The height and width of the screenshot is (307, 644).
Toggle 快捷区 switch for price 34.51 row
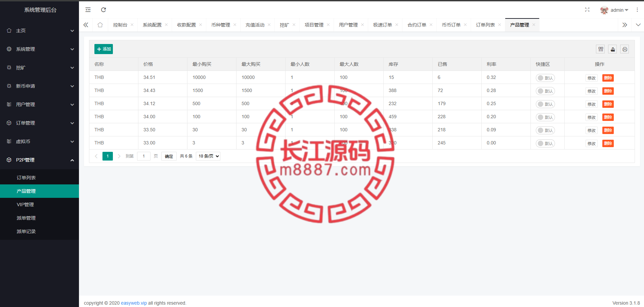[x=545, y=78]
